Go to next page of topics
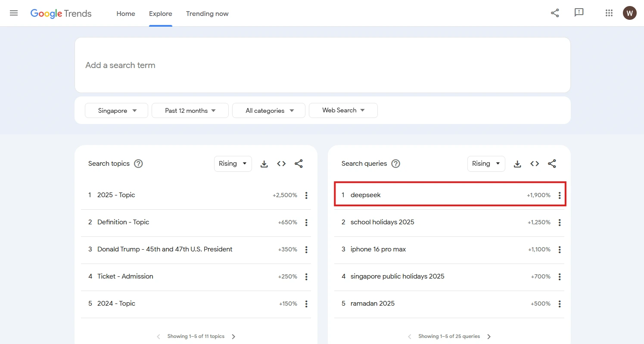Screen dimensions: 644x344 233,337
